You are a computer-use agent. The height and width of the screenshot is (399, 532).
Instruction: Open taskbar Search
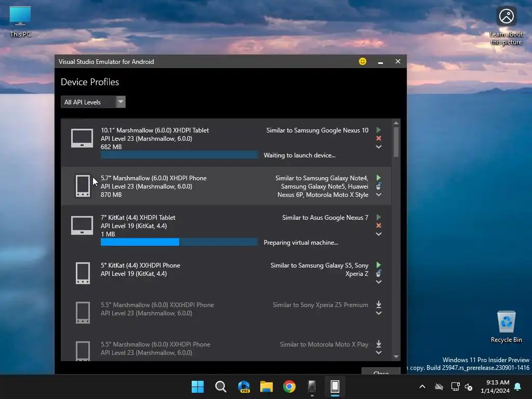tap(220, 387)
